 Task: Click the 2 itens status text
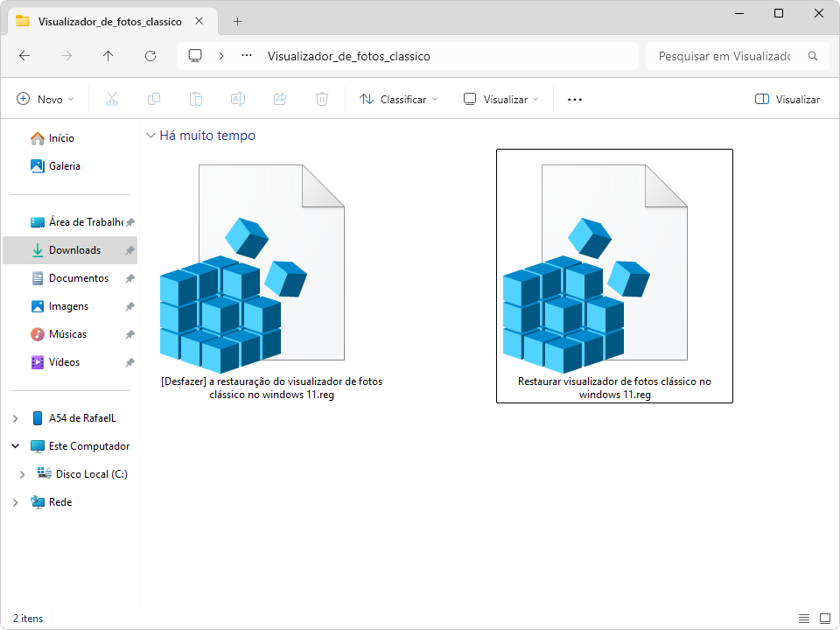pyautogui.click(x=28, y=619)
